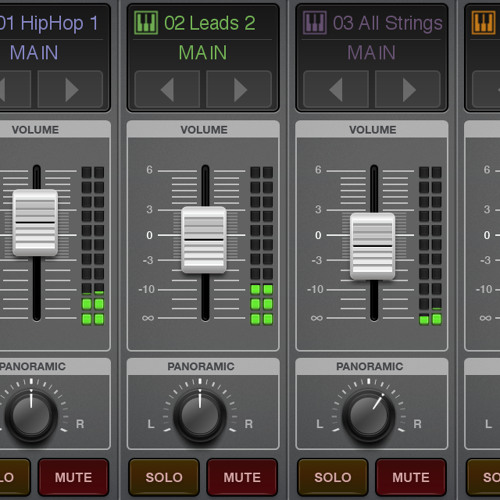Screen dimensions: 500x500
Task: Click the green keyboard icon of 02 Leads 2
Action: coord(146,23)
